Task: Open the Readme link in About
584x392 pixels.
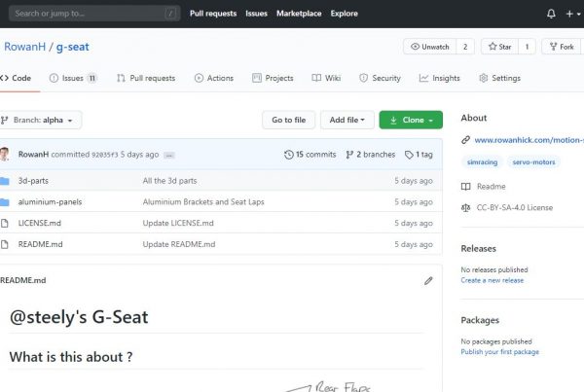Action: tap(491, 187)
